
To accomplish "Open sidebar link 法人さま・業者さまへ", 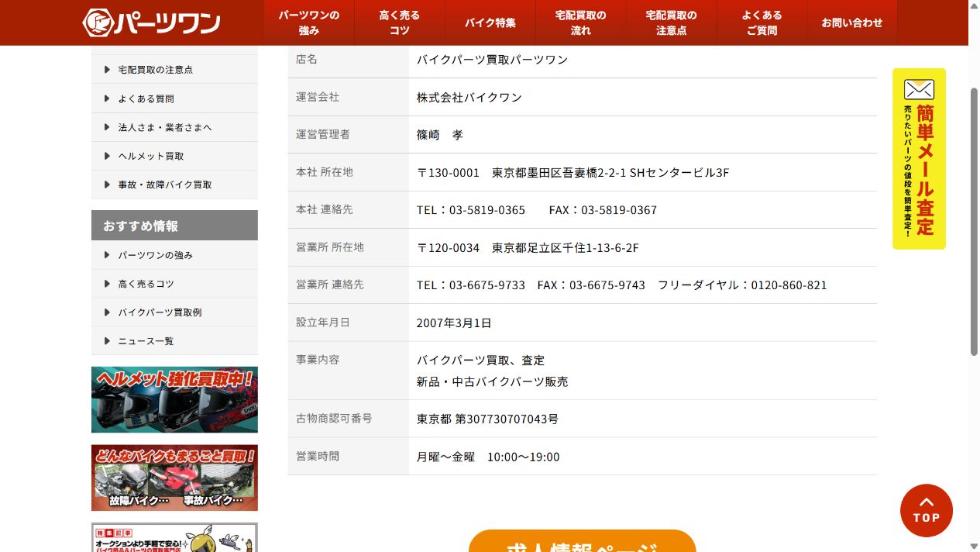I will [x=174, y=127].
